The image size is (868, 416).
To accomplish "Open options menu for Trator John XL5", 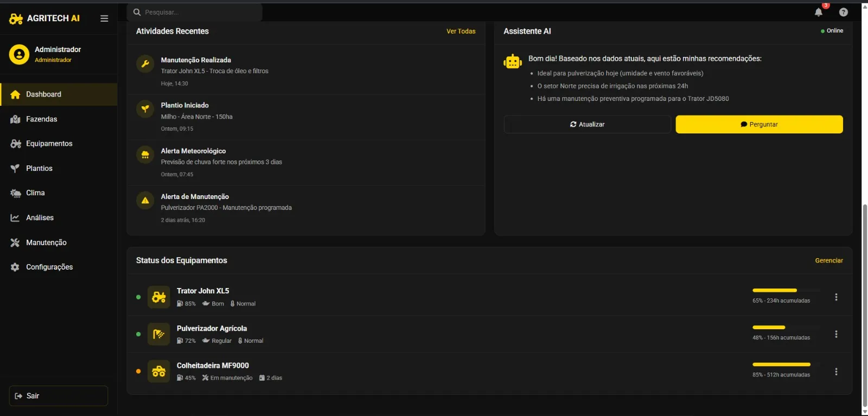I will (836, 297).
